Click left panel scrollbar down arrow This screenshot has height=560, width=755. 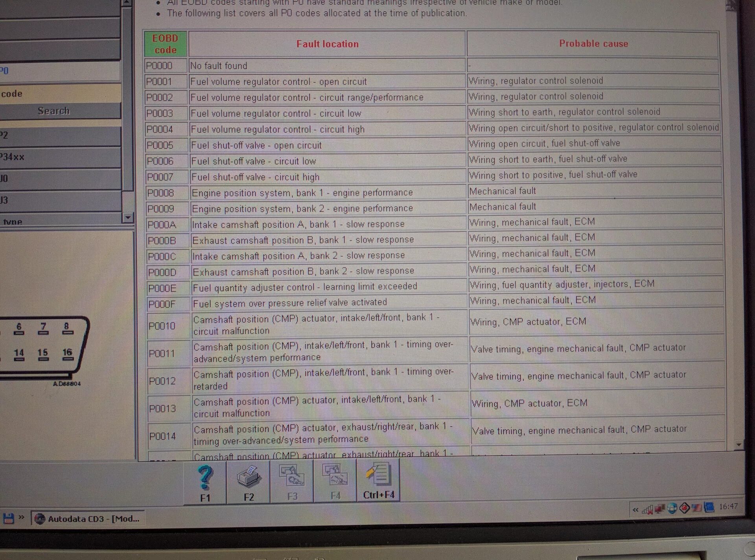(128, 217)
